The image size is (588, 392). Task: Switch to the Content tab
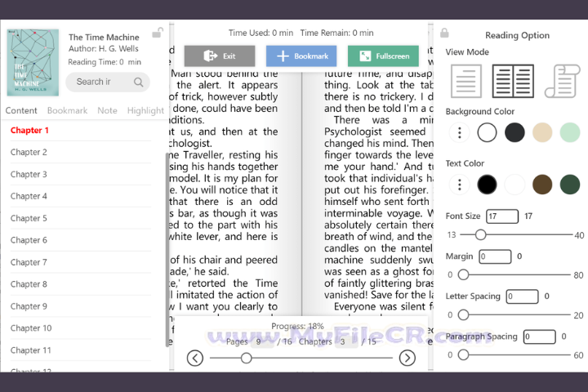21,111
